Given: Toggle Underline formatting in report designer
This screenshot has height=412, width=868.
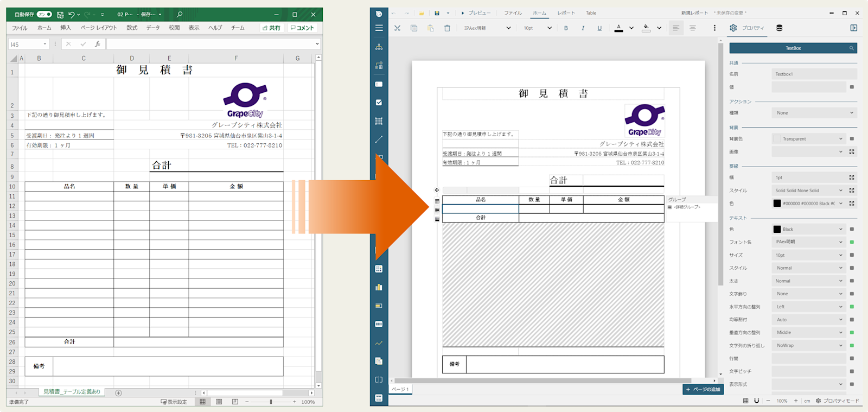Looking at the screenshot, I should pos(599,28).
